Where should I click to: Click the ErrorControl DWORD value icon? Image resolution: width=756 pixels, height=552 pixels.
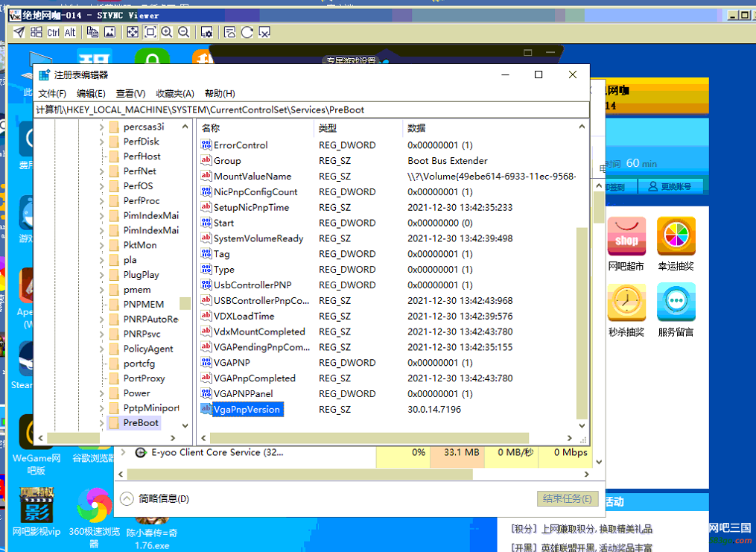click(x=206, y=145)
